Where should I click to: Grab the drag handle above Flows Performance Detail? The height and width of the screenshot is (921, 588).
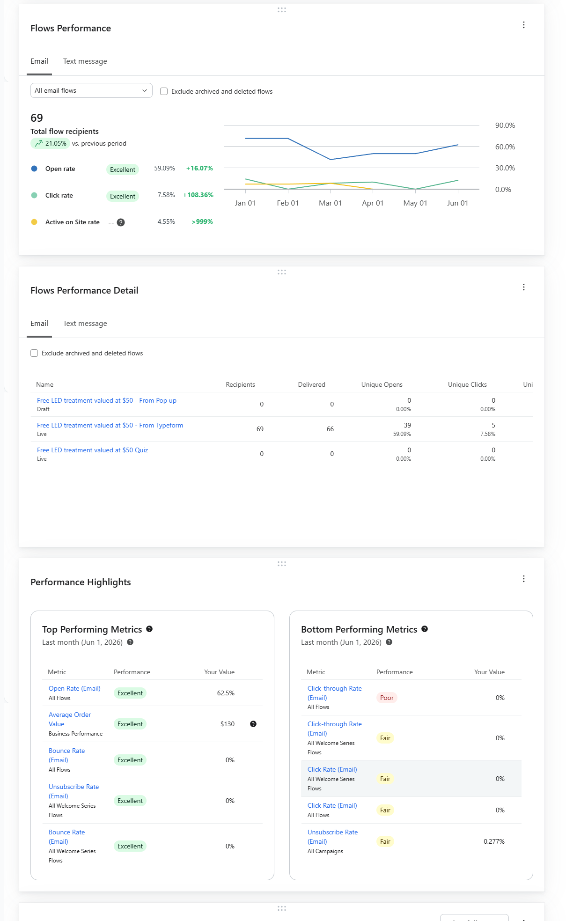tap(282, 272)
